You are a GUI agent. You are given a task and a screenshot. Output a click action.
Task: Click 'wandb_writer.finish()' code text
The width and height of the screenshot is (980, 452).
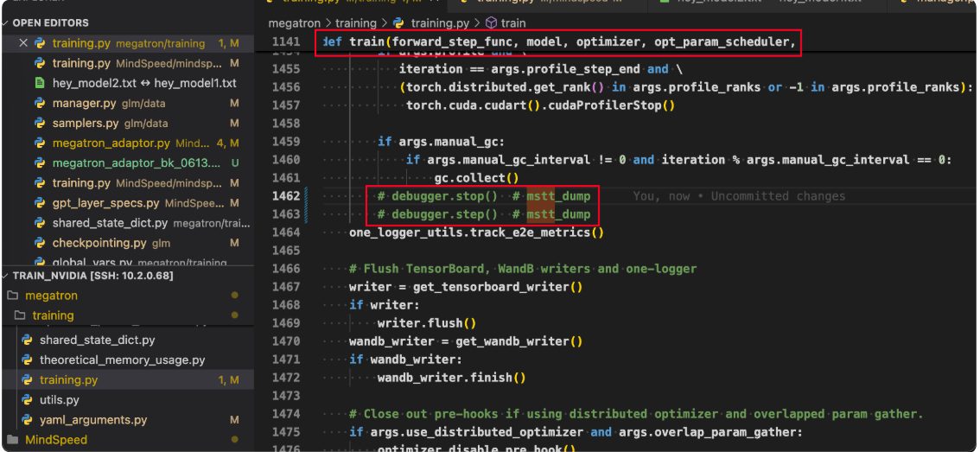pyautogui.click(x=452, y=378)
